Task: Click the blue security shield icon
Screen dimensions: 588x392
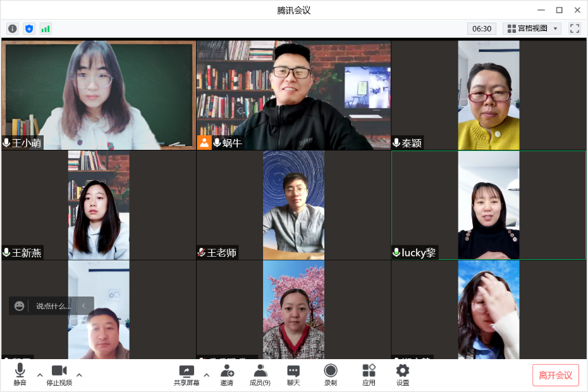Action: 29,28
